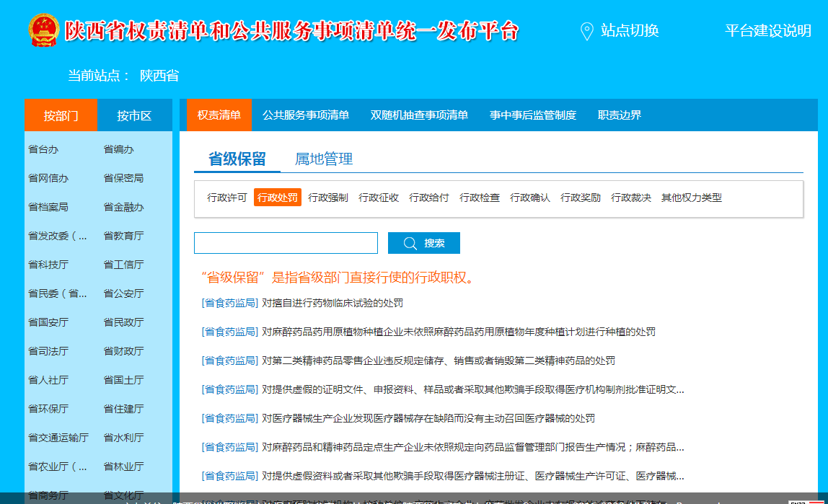Choose 省公安厅 in department list

pos(123,293)
